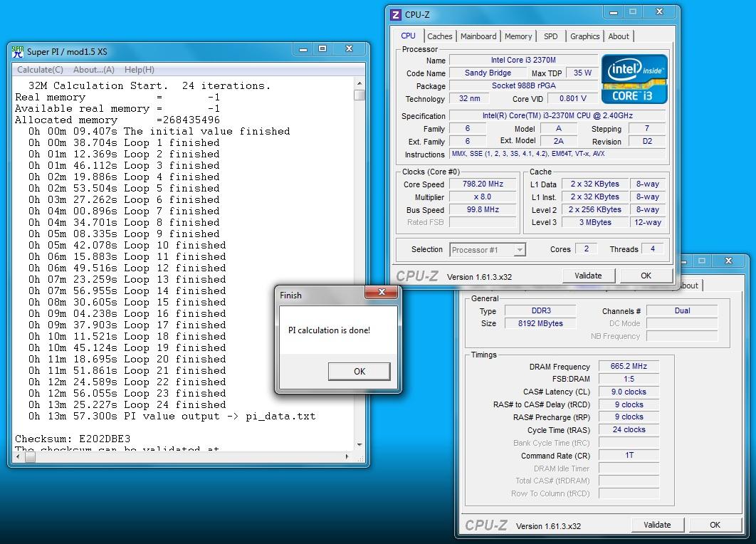Click the 'PI value output -> pi_data.txt' line
The width and height of the screenshot is (756, 544).
172,417
